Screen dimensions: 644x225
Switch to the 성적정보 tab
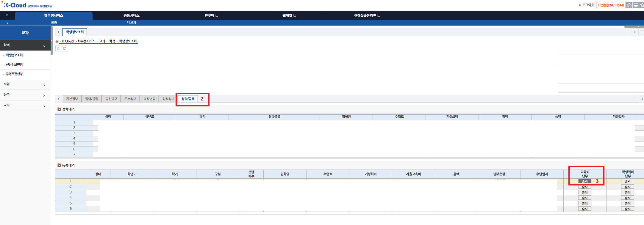tap(168, 99)
